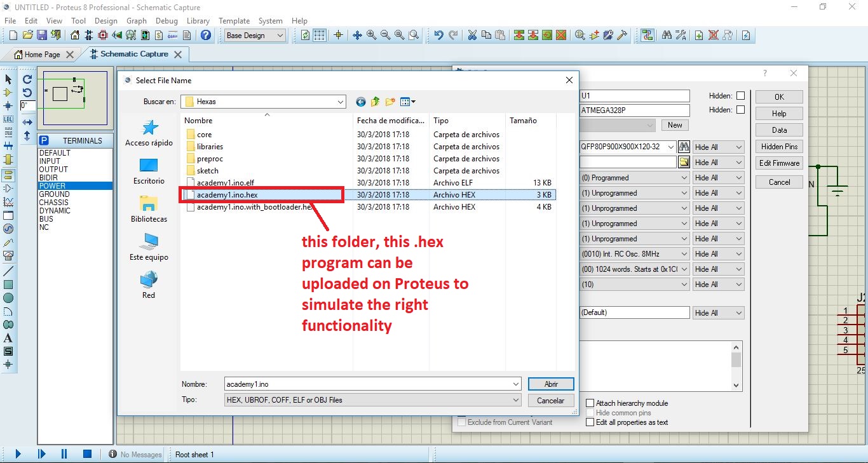
Task: Open Escritorio in the file dialog sidebar
Action: [x=149, y=171]
